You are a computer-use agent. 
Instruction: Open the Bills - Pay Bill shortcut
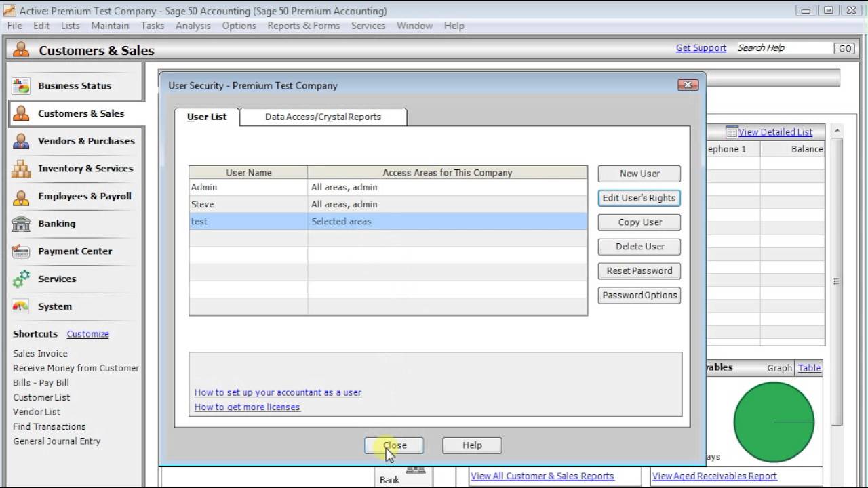[x=41, y=383]
